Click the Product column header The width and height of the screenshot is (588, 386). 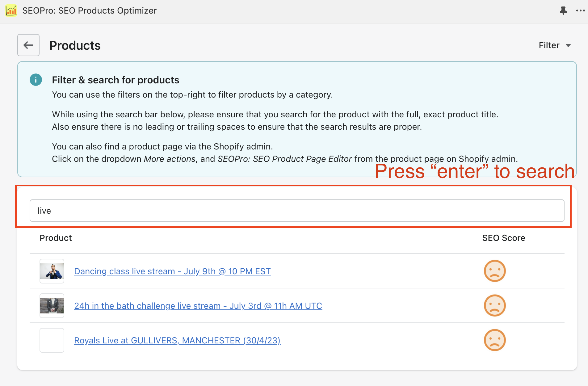point(56,238)
